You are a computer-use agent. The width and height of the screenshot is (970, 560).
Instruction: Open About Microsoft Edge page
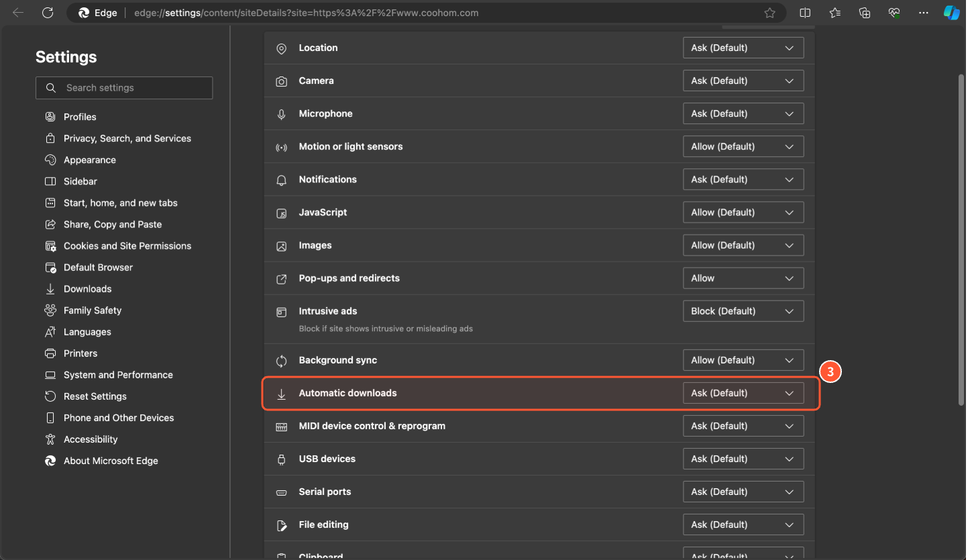(x=111, y=461)
